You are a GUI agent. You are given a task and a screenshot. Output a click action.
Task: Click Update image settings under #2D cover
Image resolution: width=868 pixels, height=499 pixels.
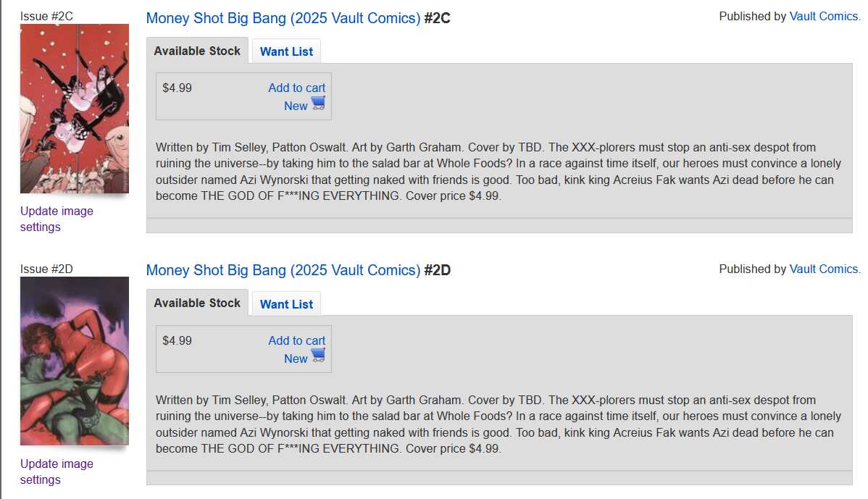tap(57, 472)
